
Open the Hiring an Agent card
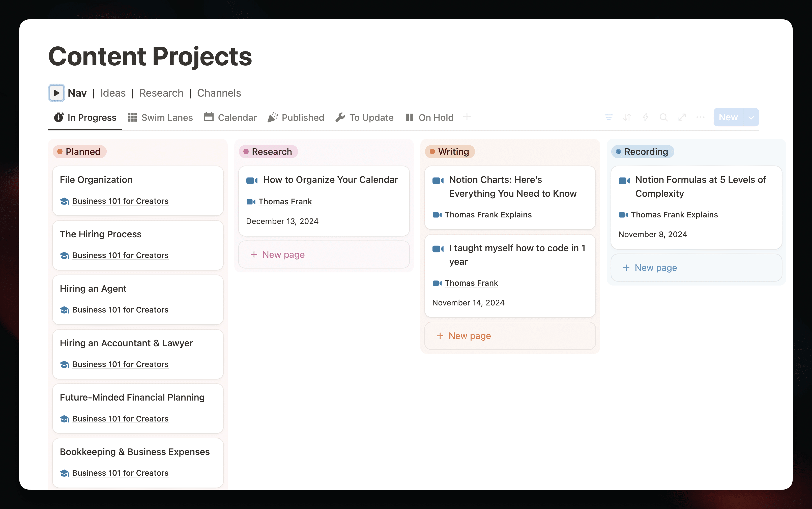pos(138,300)
